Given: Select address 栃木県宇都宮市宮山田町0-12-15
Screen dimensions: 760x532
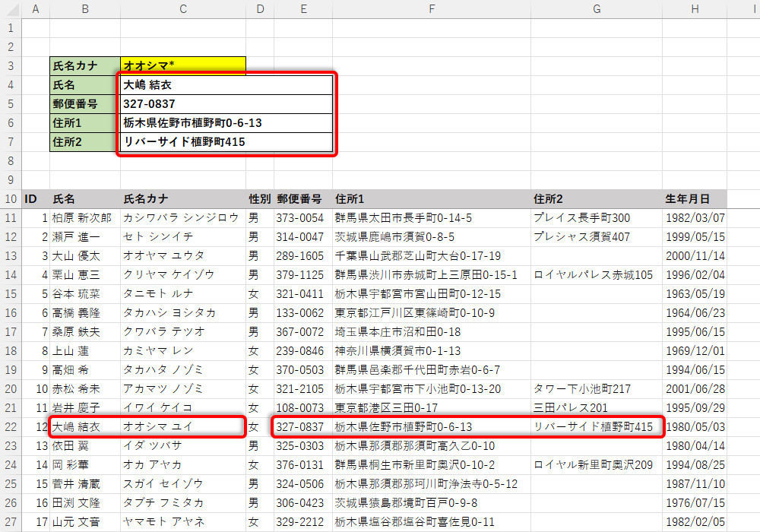Looking at the screenshot, I should click(432, 293).
